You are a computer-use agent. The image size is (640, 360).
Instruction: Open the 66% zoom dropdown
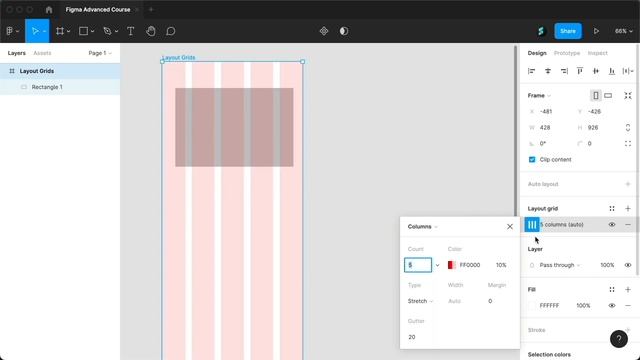(624, 31)
